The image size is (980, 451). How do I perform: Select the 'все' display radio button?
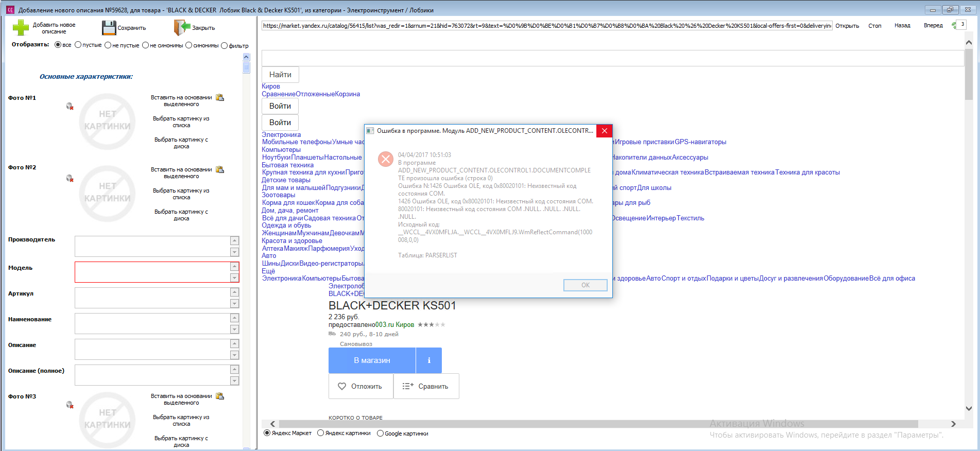(58, 45)
